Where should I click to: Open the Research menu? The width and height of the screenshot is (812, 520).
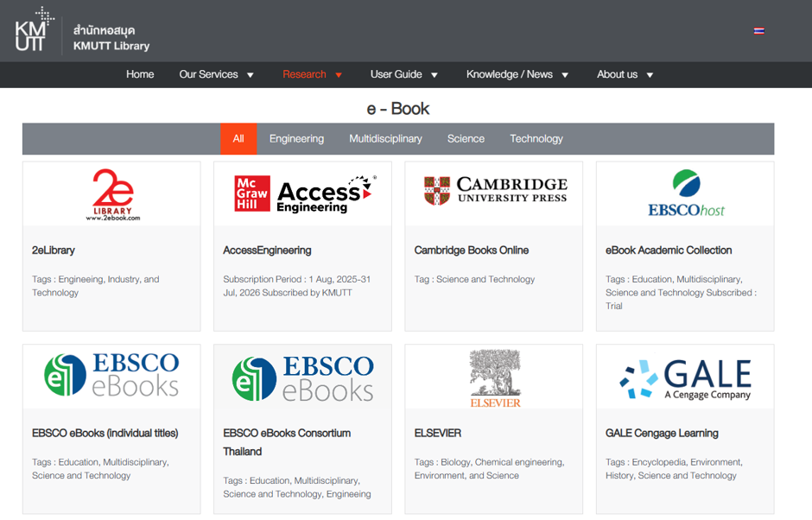pyautogui.click(x=304, y=74)
